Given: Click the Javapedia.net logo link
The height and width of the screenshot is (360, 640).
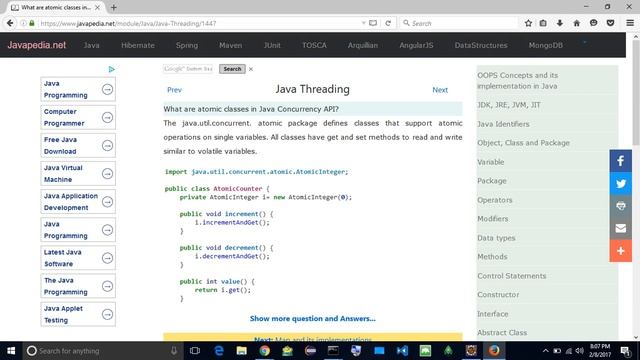Looking at the screenshot, I should coord(36,45).
